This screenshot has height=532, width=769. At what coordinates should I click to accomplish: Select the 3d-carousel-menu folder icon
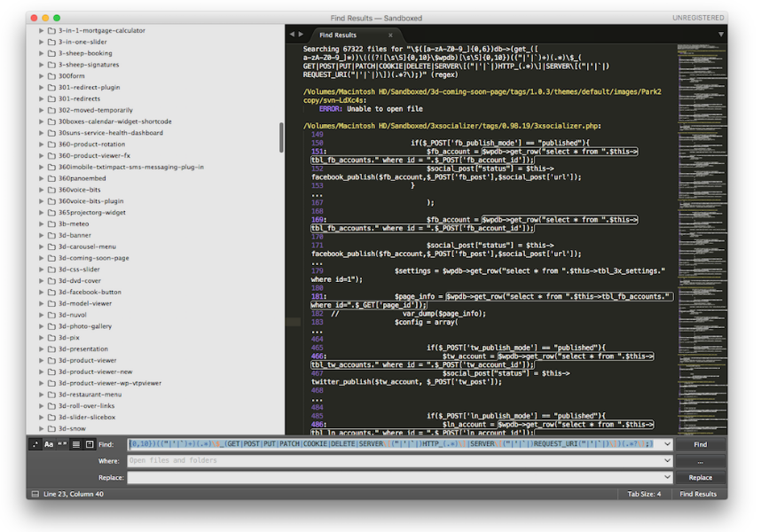pyautogui.click(x=51, y=246)
